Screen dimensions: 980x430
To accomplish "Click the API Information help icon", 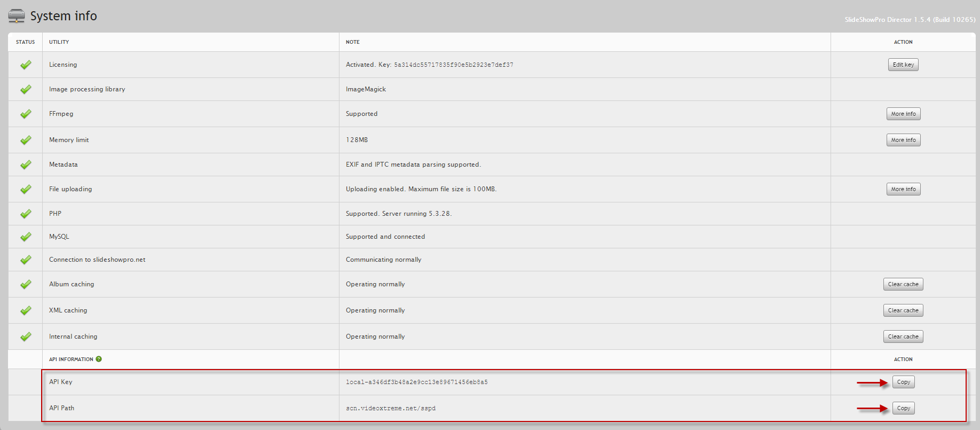I will [x=99, y=359].
